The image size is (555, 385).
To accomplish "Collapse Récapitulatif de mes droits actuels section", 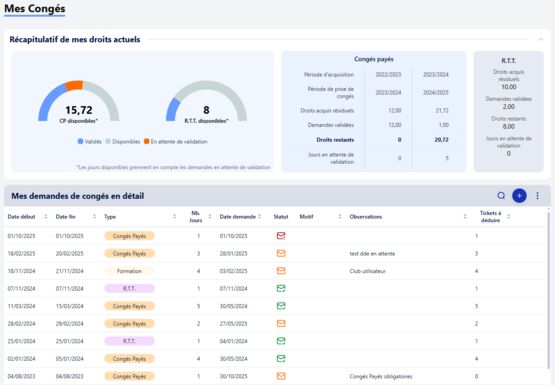I will pyautogui.click(x=541, y=39).
